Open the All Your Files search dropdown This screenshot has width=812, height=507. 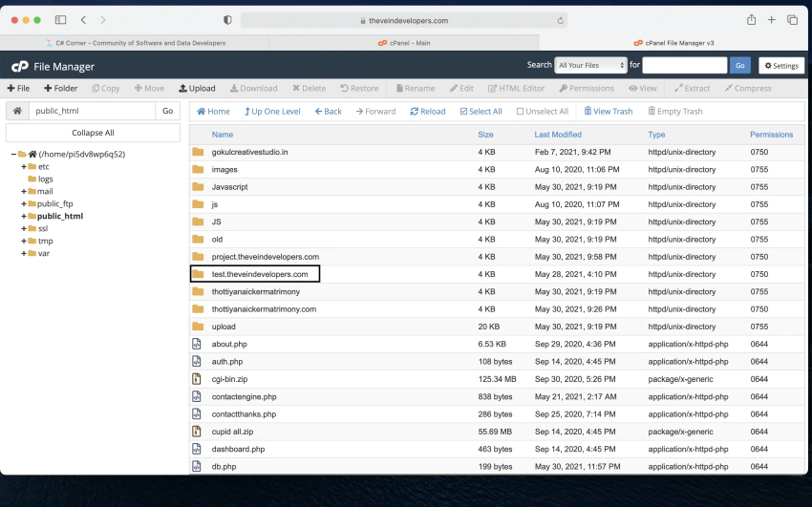pos(591,65)
